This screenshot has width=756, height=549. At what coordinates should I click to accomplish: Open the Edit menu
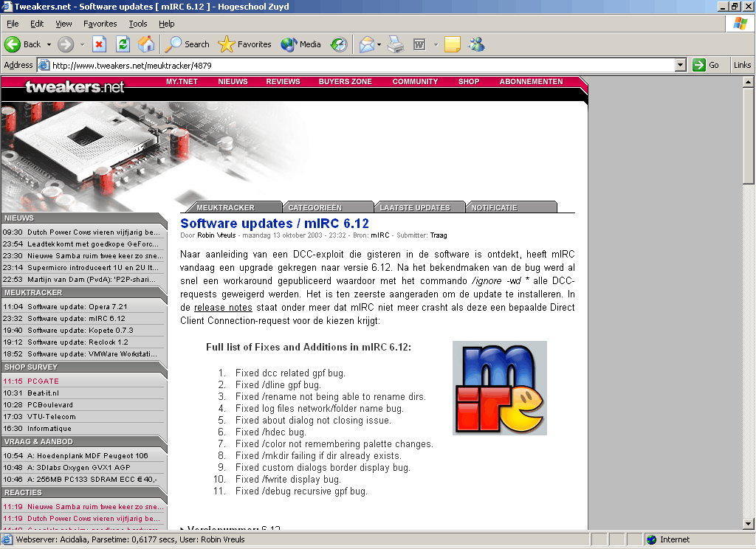(37, 24)
